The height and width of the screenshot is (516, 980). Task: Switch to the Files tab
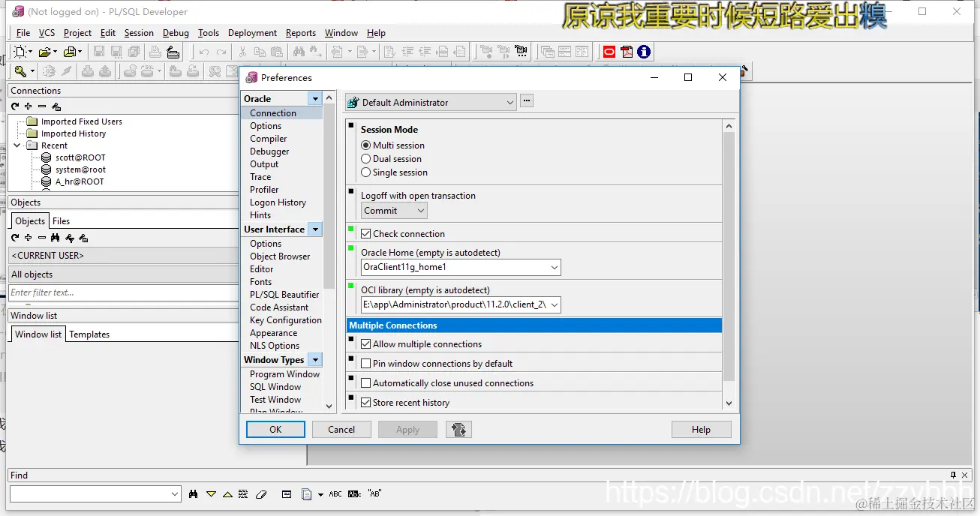(61, 221)
